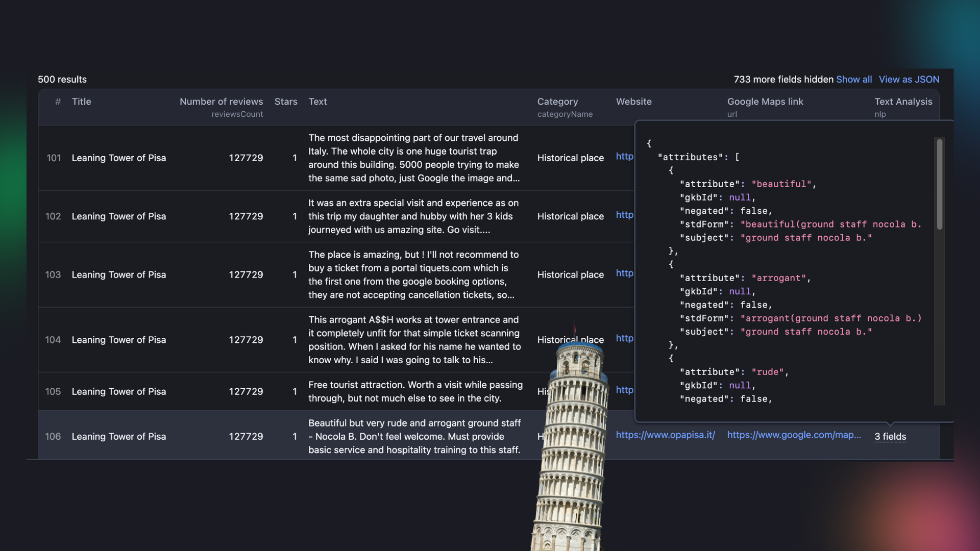
Task: Click the Stars column header
Action: [x=285, y=102]
